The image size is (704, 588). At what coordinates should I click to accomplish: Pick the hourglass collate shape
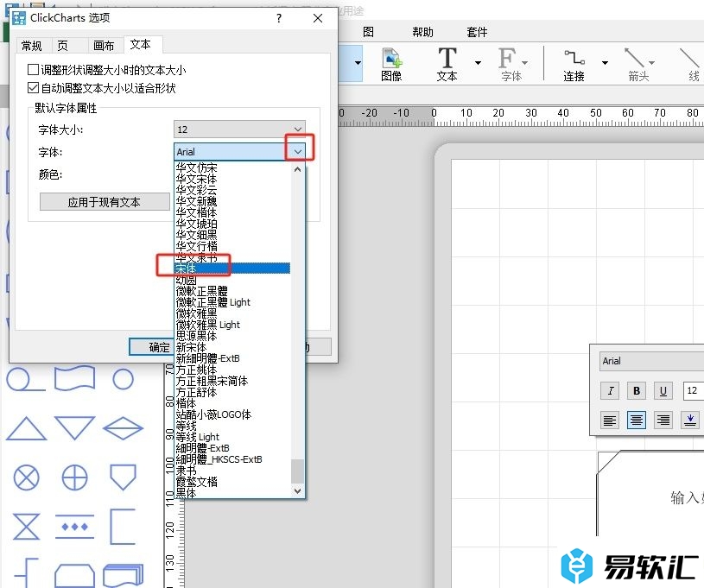click(26, 527)
